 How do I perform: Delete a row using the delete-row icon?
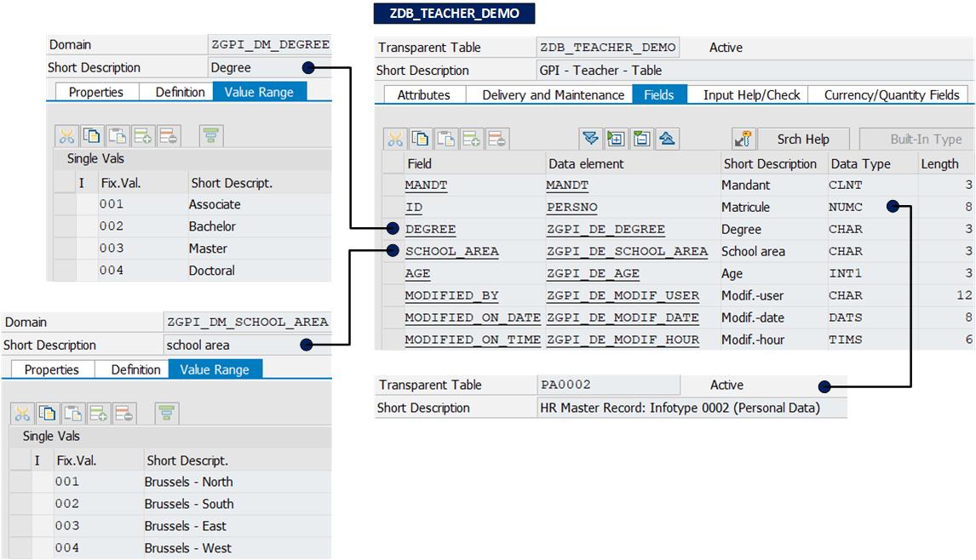tap(497, 138)
